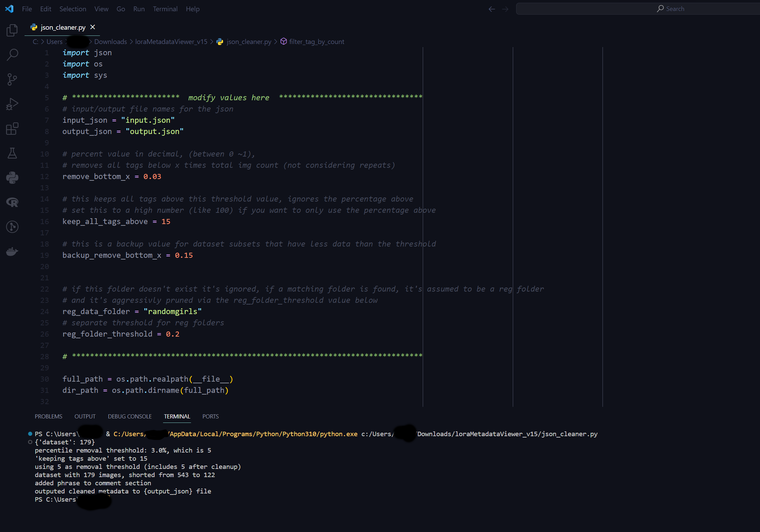This screenshot has width=760, height=532.
Task: Click the title bar Search field
Action: [x=638, y=9]
